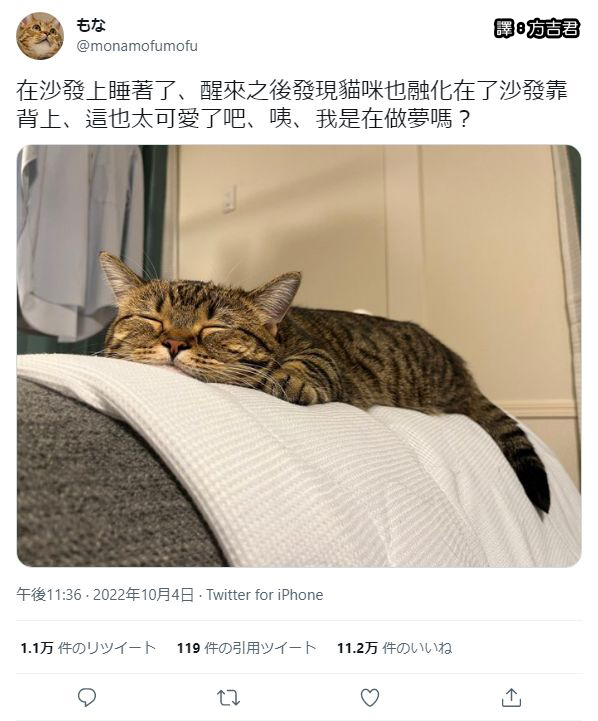View the 119 件の引用ツイート list
The height and width of the screenshot is (721, 598).
pyautogui.click(x=247, y=648)
